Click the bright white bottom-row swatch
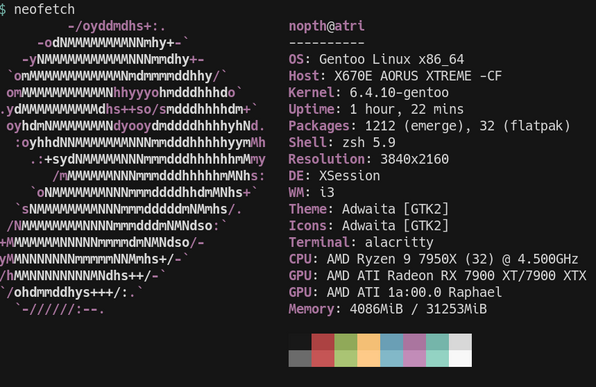Viewport: 596px width, 387px height. pos(460,358)
